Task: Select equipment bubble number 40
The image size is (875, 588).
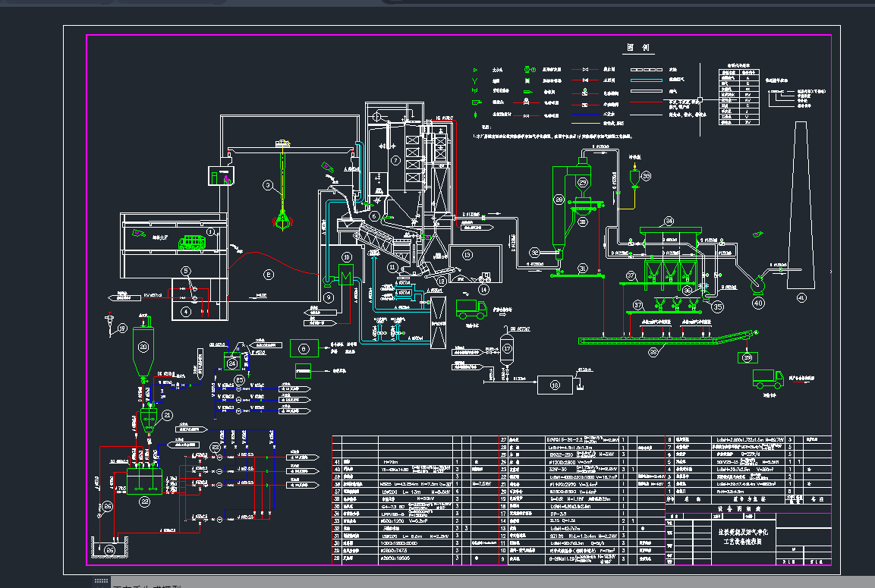Action: point(758,303)
